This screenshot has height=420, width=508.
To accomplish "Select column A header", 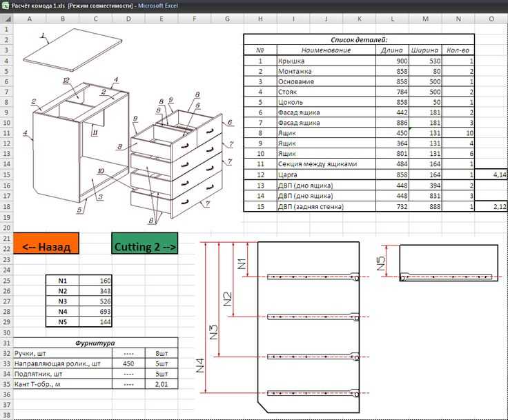I will (30, 19).
